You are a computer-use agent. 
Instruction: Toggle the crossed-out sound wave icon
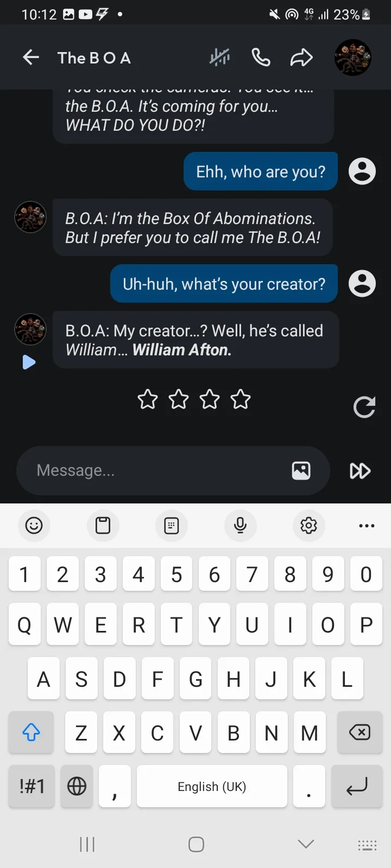220,57
